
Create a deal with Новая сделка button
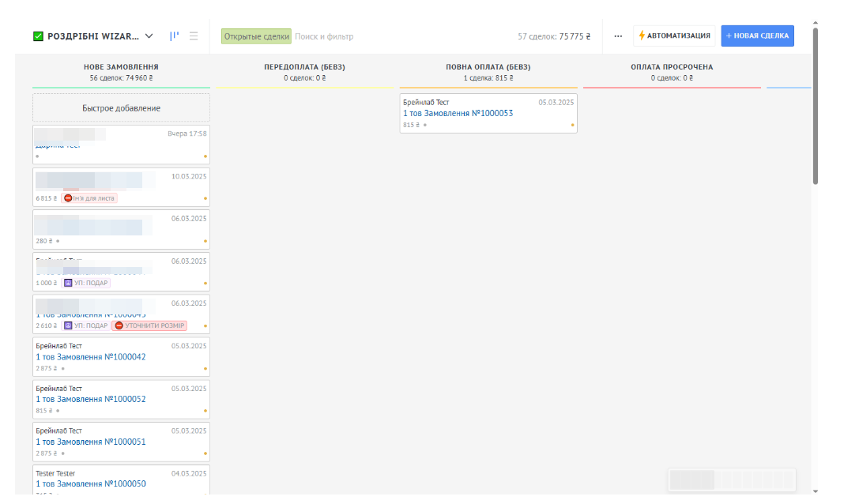[757, 36]
